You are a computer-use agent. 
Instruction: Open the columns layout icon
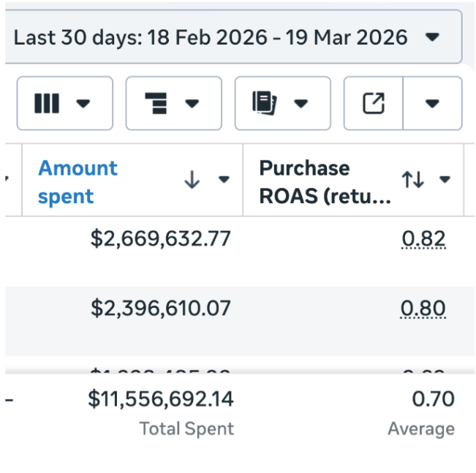(x=48, y=104)
